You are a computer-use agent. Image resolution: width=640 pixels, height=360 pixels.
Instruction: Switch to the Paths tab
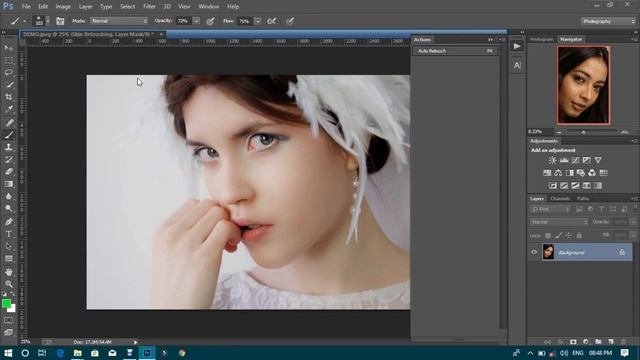tap(583, 199)
